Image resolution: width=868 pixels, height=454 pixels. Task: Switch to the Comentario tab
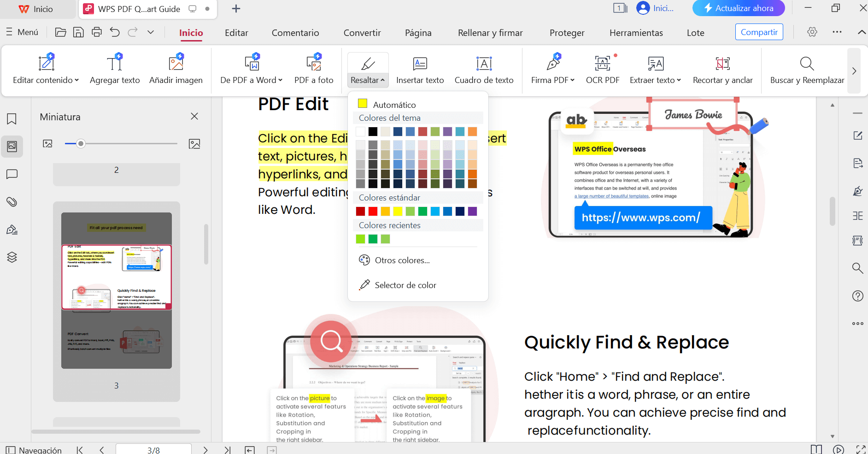(295, 33)
